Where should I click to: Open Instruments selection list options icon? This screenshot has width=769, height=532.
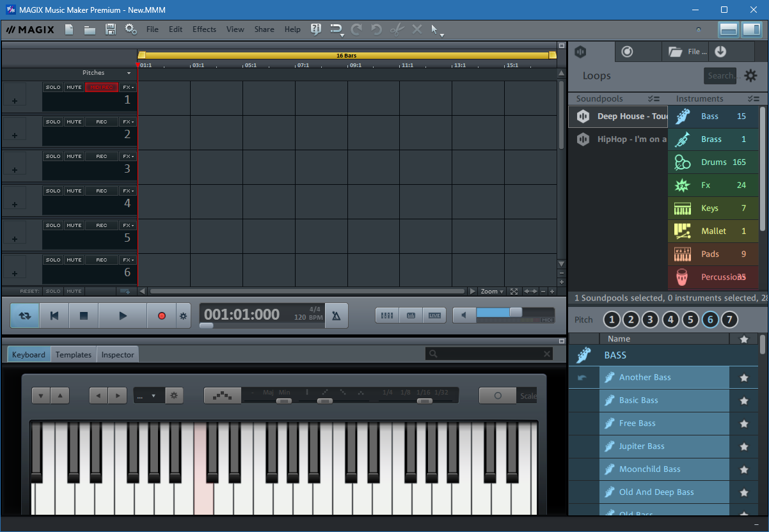(x=753, y=98)
